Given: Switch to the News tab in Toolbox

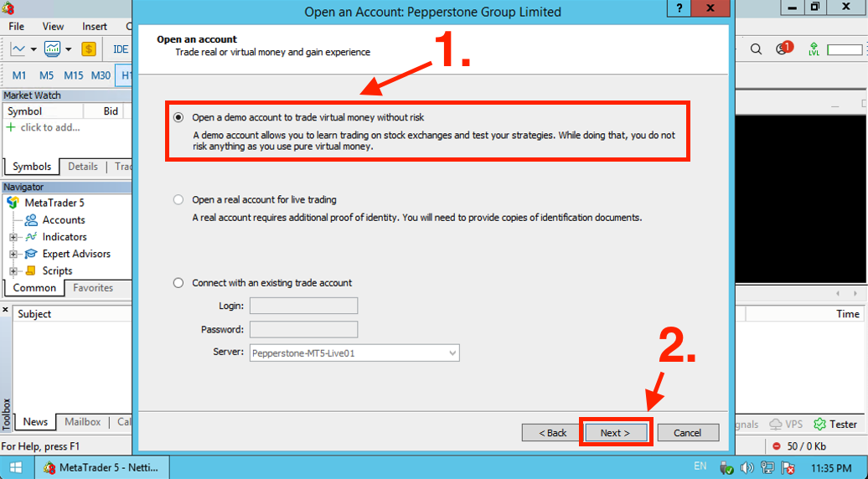Looking at the screenshot, I should tap(35, 421).
